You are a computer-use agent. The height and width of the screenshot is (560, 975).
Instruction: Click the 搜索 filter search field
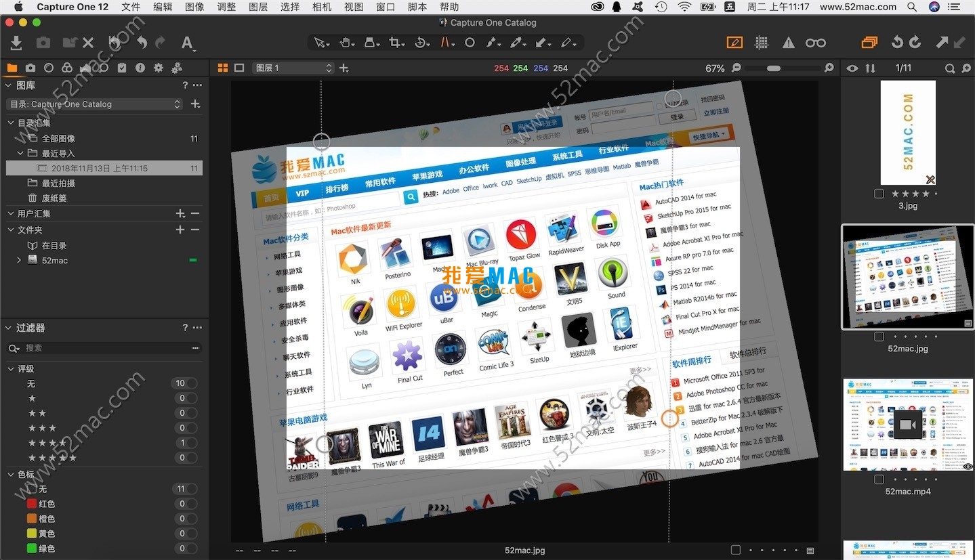104,348
